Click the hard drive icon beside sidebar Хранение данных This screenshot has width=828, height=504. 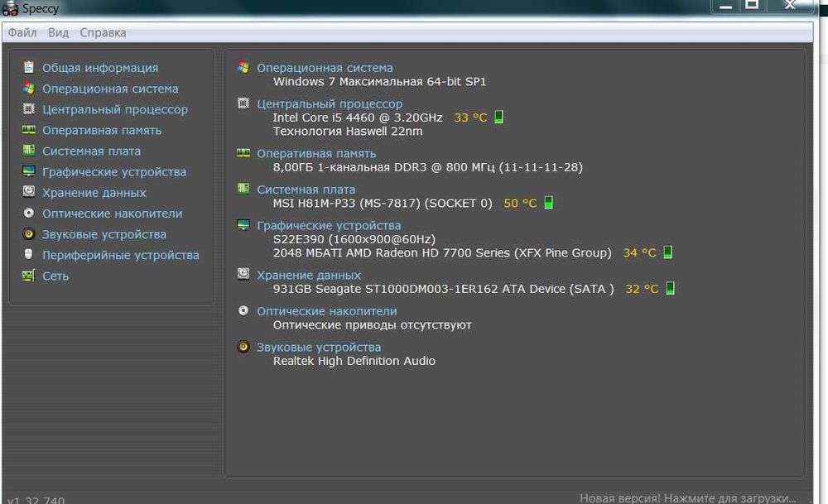28,191
